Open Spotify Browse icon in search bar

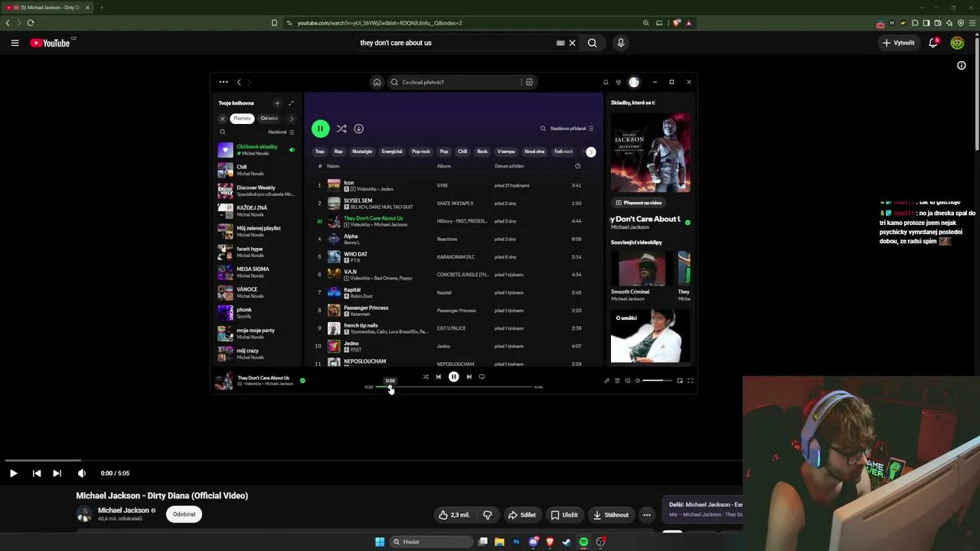click(529, 82)
